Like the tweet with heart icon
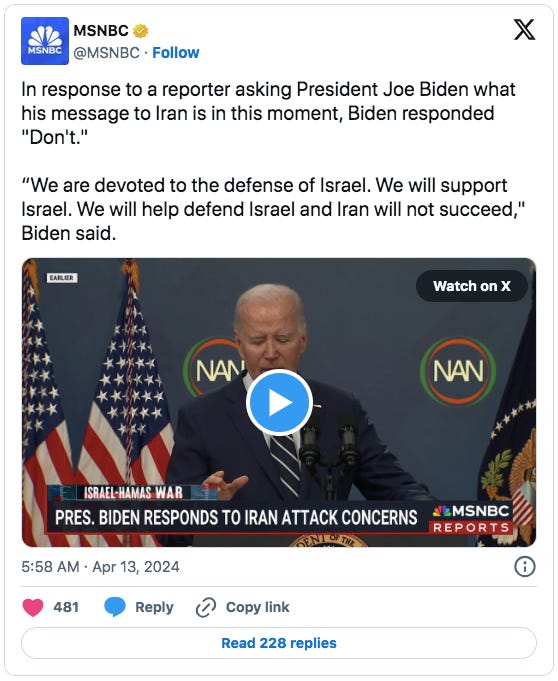Screen dimensions: 558x681 click(x=33, y=607)
